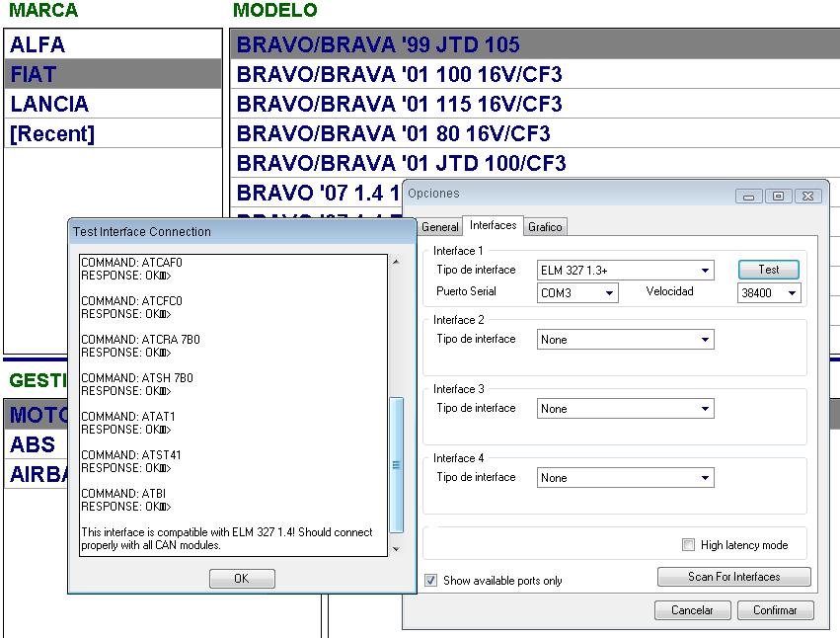Image resolution: width=840 pixels, height=638 pixels.
Task: Click Scan For Interfaces button
Action: pyautogui.click(x=734, y=577)
